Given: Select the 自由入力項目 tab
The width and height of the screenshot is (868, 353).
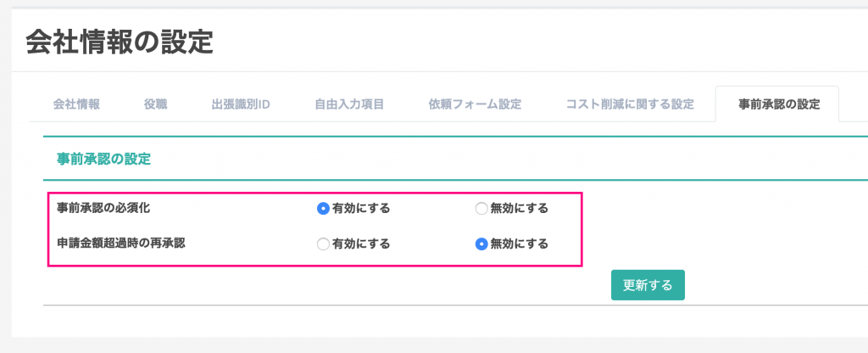Looking at the screenshot, I should point(349,104).
